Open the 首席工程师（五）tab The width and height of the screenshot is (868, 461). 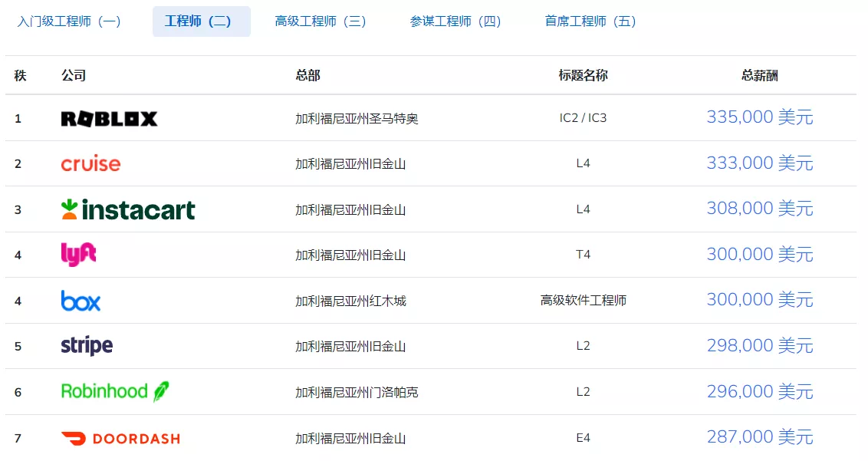pyautogui.click(x=590, y=21)
